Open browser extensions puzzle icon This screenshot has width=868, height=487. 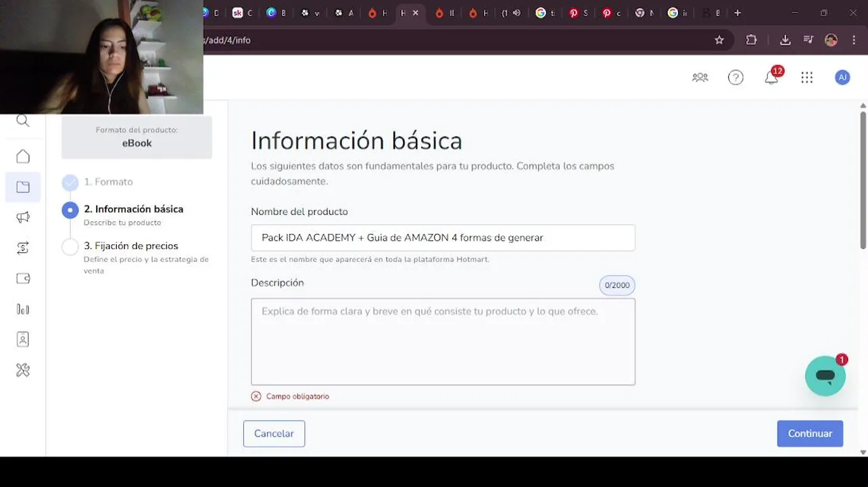[751, 40]
